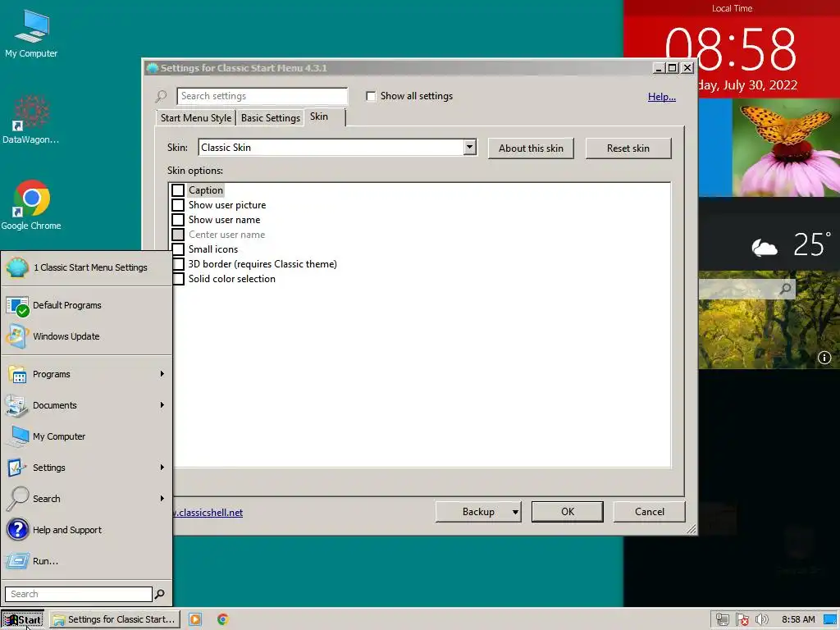Open the Skin dropdown list
840x630 pixels.
[x=470, y=148]
